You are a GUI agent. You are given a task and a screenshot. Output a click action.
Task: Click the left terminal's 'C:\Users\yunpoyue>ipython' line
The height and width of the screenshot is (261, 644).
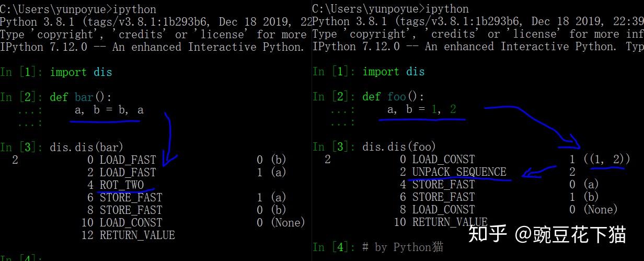click(78, 9)
